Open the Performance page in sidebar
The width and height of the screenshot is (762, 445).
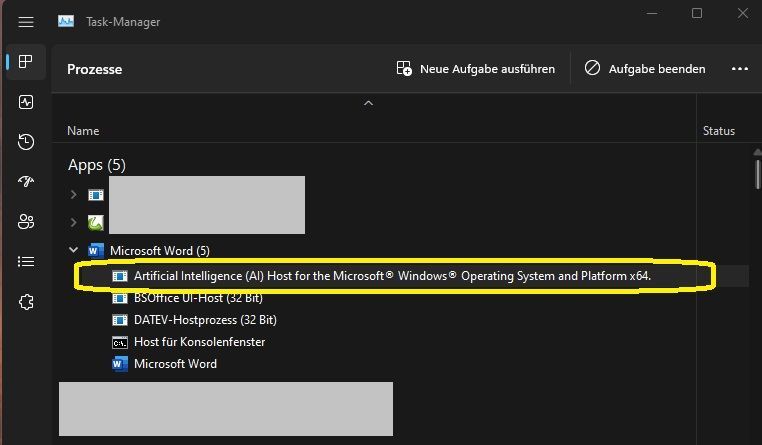click(x=26, y=102)
